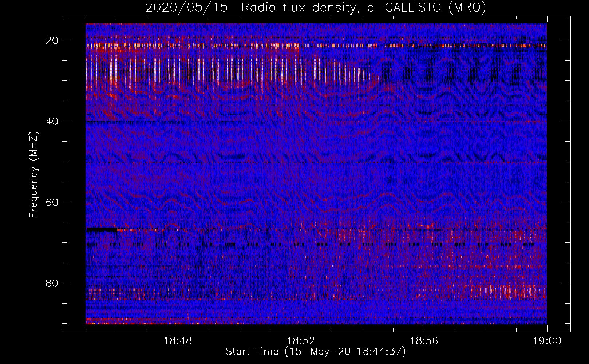
Task: Click the '60' frequency tick label
Action: (52, 202)
